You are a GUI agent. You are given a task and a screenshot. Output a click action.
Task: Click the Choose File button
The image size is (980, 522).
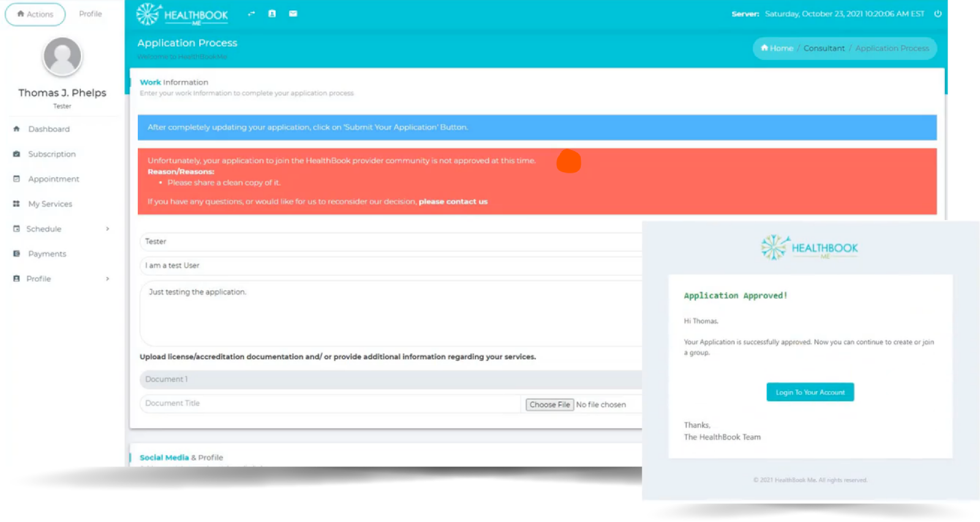coord(549,405)
